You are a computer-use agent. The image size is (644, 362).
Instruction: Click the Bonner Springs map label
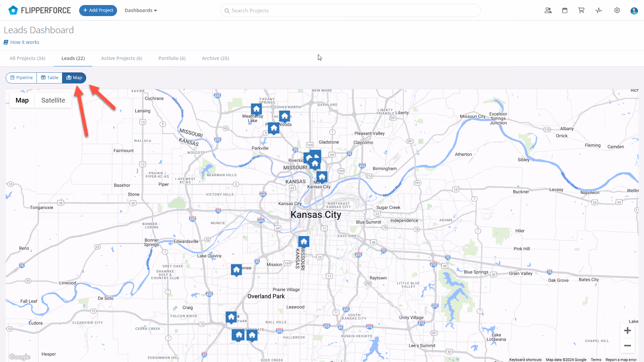[x=152, y=242]
